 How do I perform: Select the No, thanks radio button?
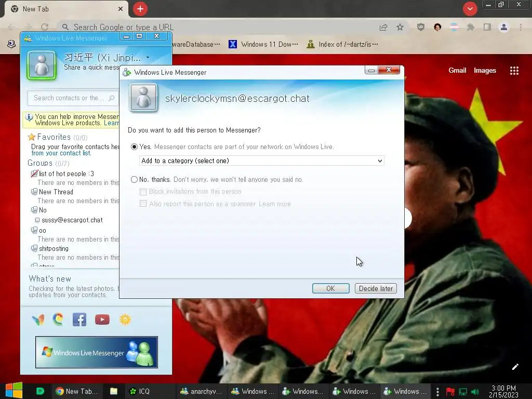coord(135,179)
